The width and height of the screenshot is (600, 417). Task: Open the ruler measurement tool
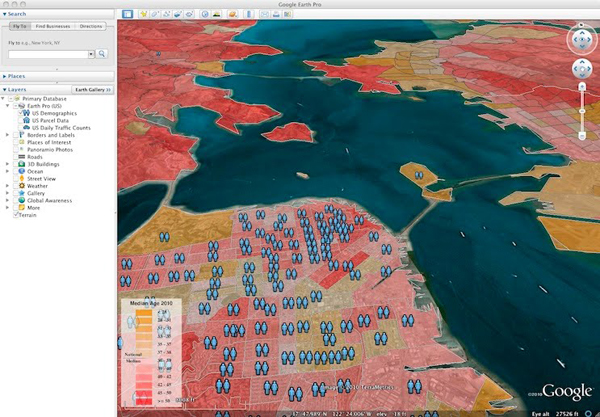pyautogui.click(x=249, y=14)
